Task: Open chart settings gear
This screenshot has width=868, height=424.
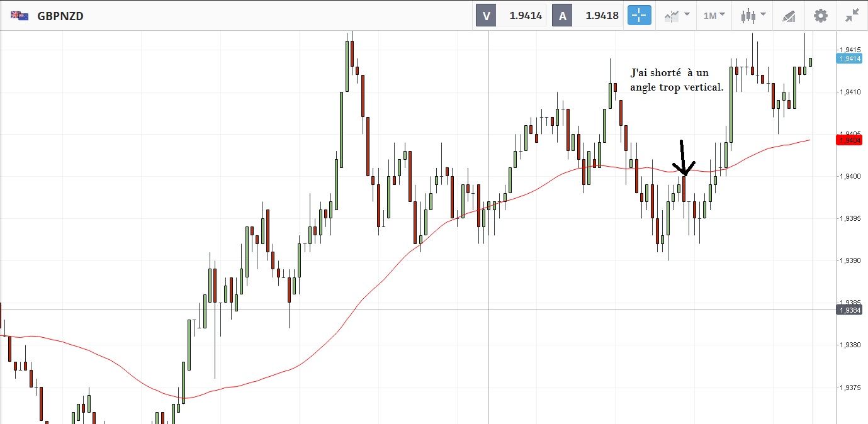Action: tap(821, 16)
